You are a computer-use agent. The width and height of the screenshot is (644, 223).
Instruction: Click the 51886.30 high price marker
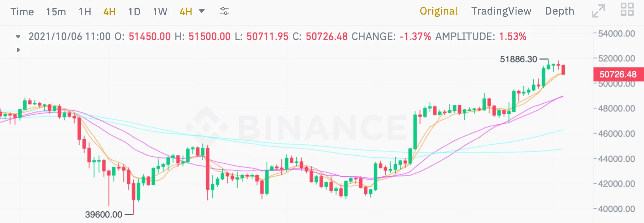pos(518,59)
